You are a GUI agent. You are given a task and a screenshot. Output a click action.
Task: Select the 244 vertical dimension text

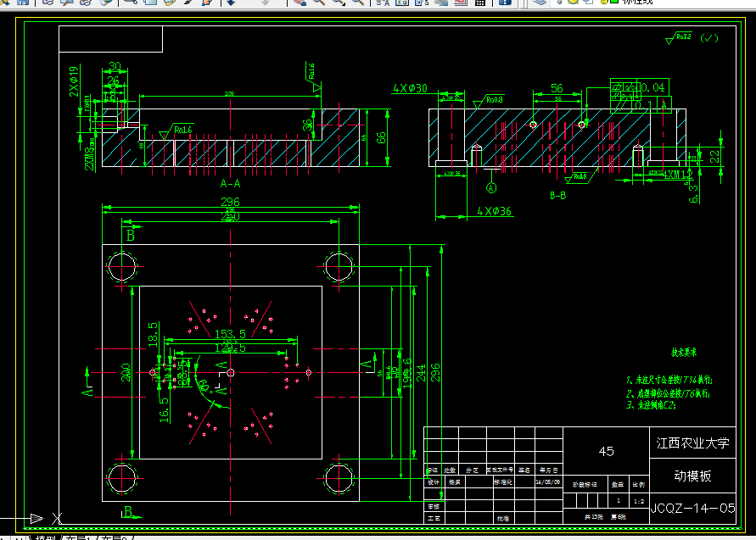(421, 373)
